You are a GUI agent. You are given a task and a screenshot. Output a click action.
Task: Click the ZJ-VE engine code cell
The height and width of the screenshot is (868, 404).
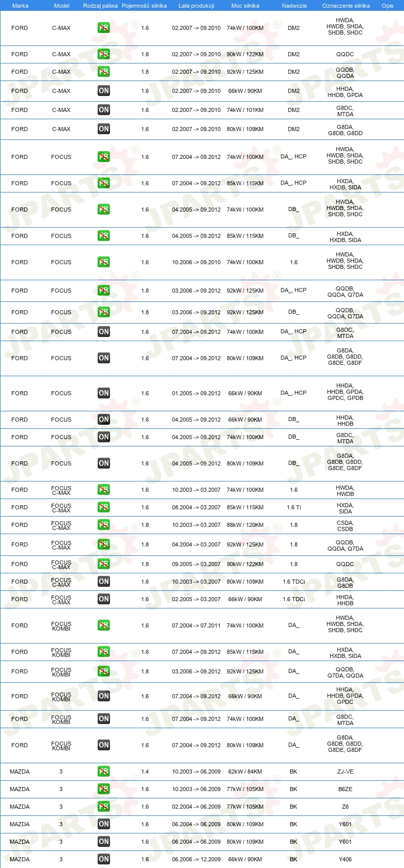(x=345, y=771)
